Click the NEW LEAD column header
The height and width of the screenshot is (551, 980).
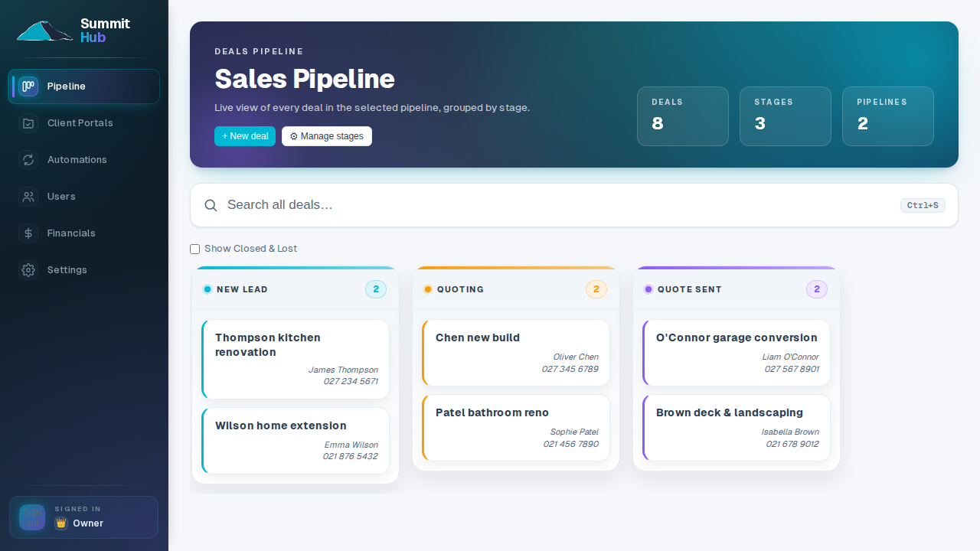(x=296, y=289)
